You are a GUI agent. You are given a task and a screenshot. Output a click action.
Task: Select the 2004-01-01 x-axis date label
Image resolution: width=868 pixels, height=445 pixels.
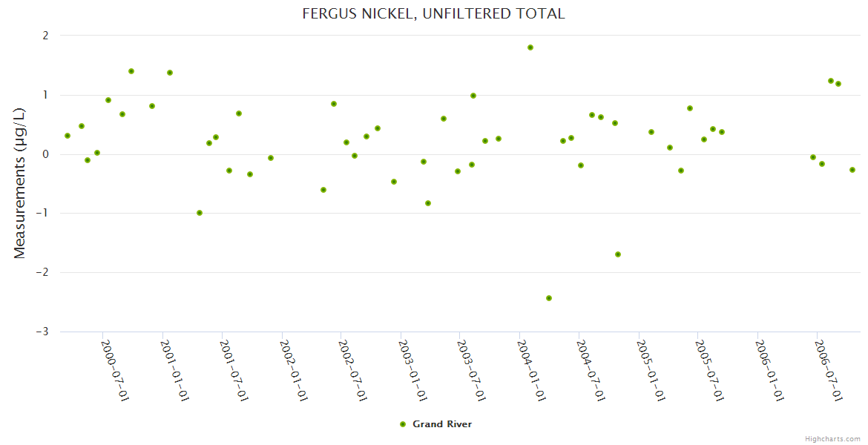[x=531, y=369]
